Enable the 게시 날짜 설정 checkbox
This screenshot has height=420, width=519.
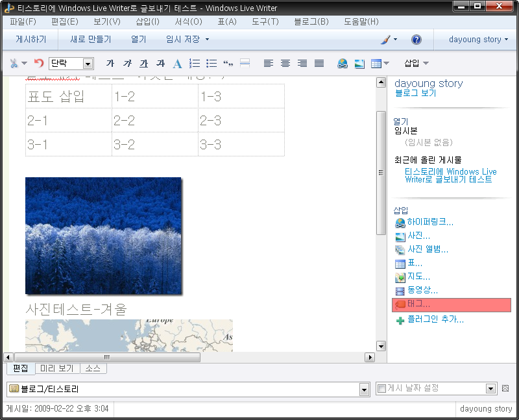[x=381, y=388]
